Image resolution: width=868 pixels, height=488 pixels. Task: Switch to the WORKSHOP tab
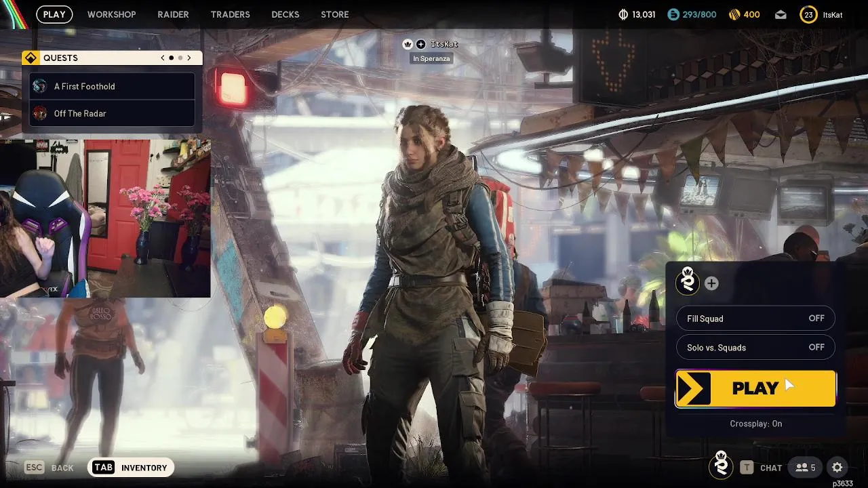[111, 14]
